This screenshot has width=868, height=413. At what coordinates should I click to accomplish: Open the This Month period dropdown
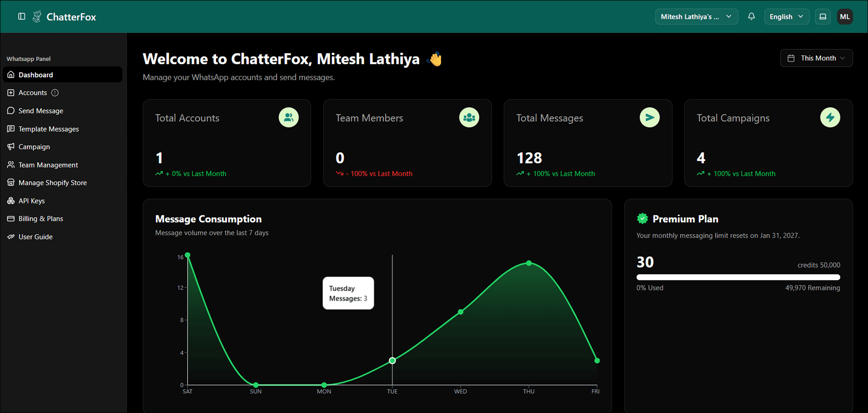[816, 58]
